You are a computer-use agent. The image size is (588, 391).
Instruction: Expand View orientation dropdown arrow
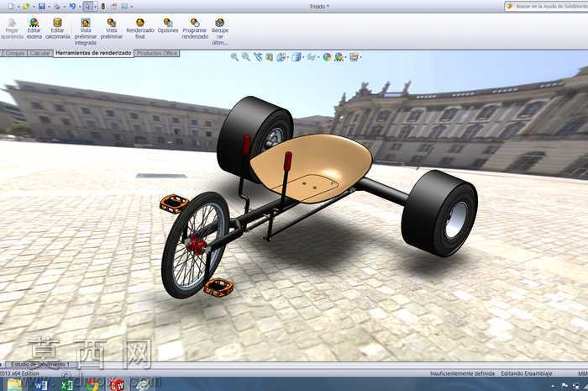[287, 57]
